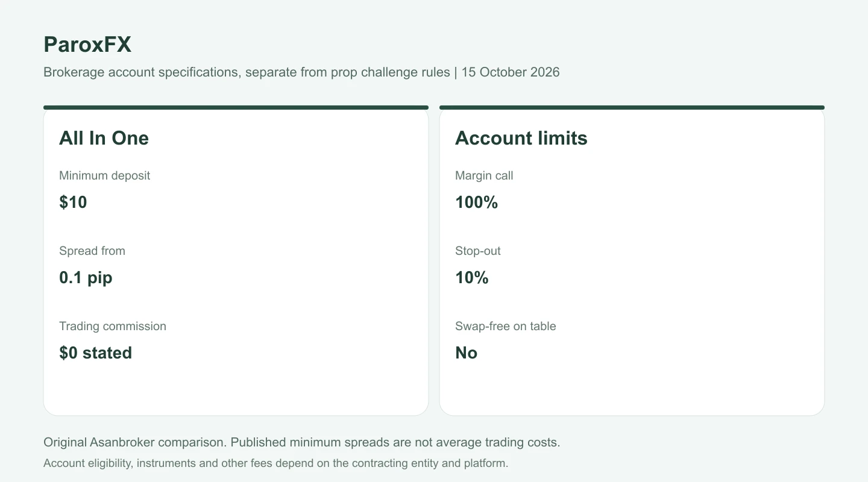Click the Original Asanbroker comparison footnote

point(301,442)
